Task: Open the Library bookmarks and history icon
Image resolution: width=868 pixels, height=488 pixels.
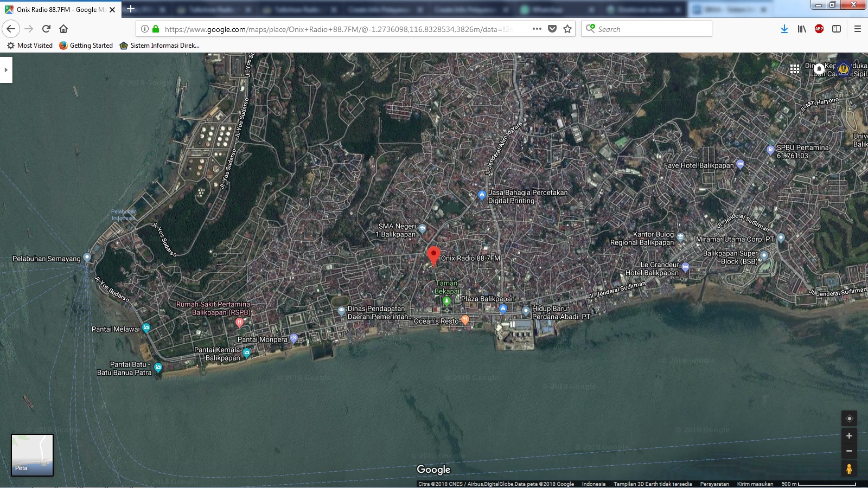Action: coord(802,29)
